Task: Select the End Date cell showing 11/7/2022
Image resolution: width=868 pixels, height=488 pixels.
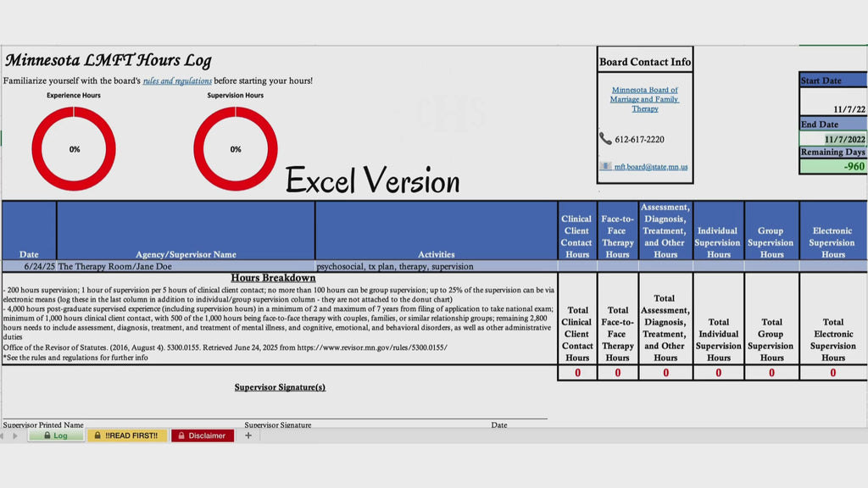Action: pos(833,139)
